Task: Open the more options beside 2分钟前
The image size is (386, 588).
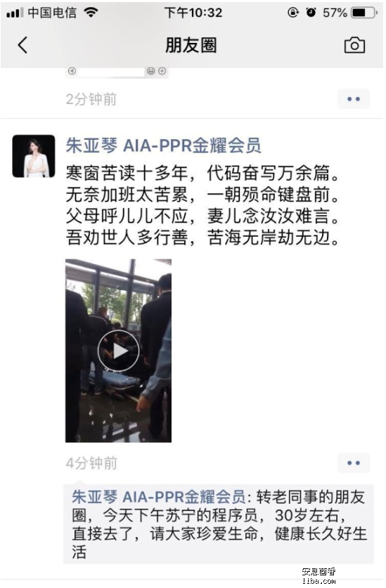Action: click(354, 99)
